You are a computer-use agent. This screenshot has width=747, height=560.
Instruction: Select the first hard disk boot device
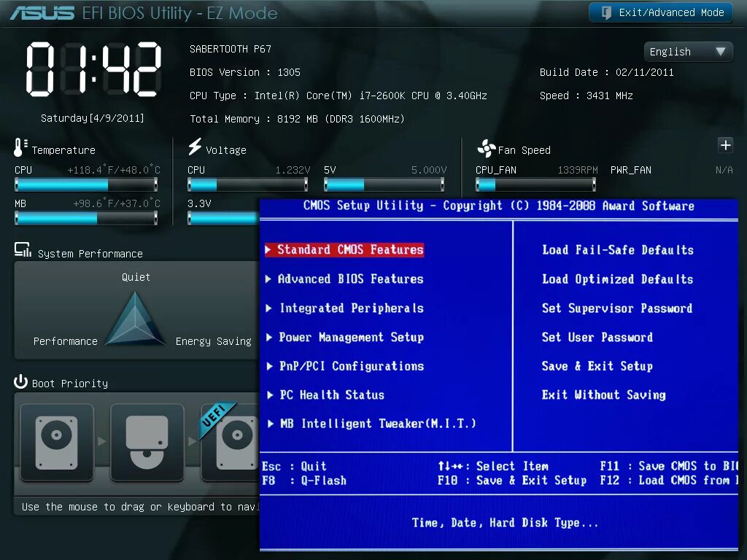click(x=57, y=443)
